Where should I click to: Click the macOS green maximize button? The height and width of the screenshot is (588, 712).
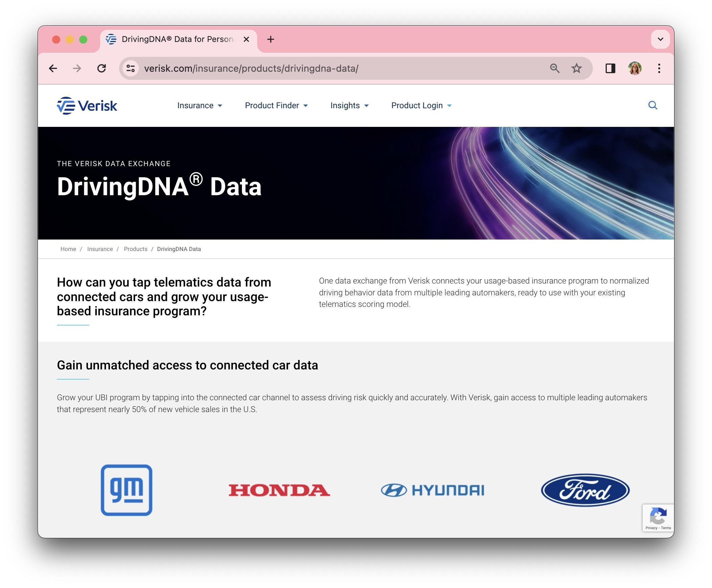tap(83, 40)
